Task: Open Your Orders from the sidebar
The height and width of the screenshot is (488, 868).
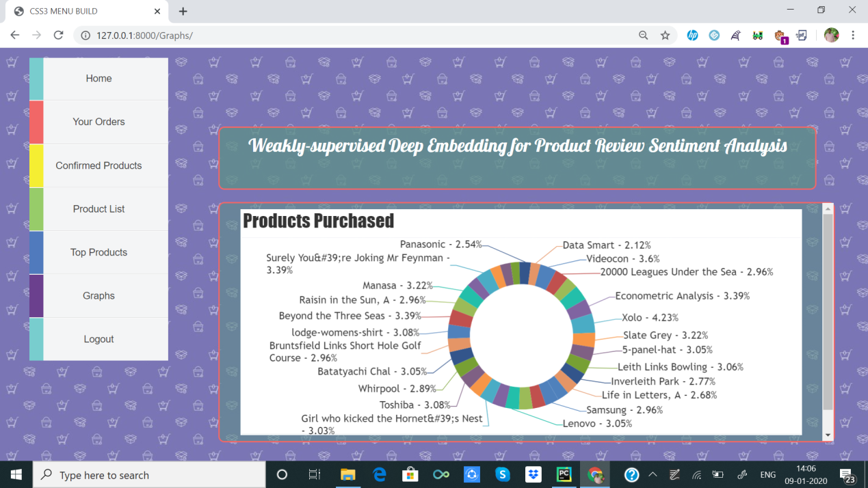Action: pyautogui.click(x=98, y=122)
